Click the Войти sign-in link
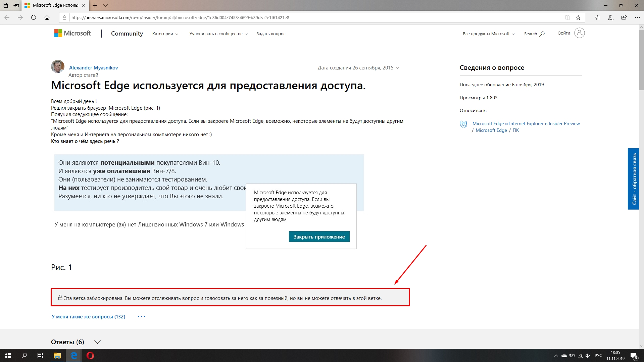This screenshot has width=644, height=362. 564,33
